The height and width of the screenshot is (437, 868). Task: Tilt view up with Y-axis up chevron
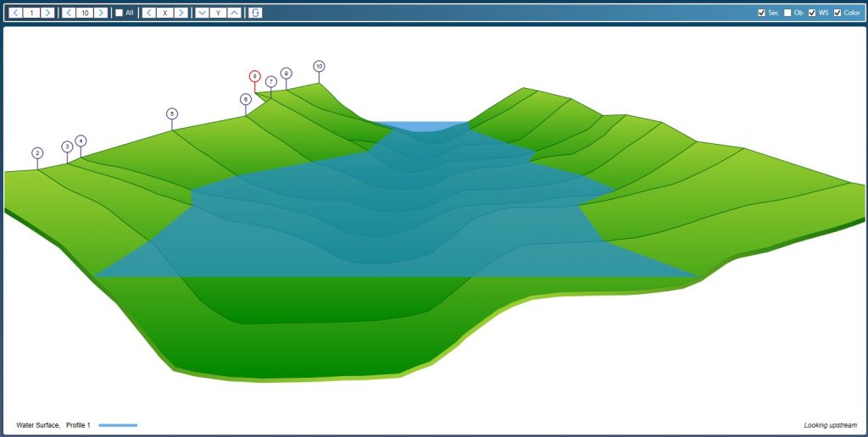[234, 13]
